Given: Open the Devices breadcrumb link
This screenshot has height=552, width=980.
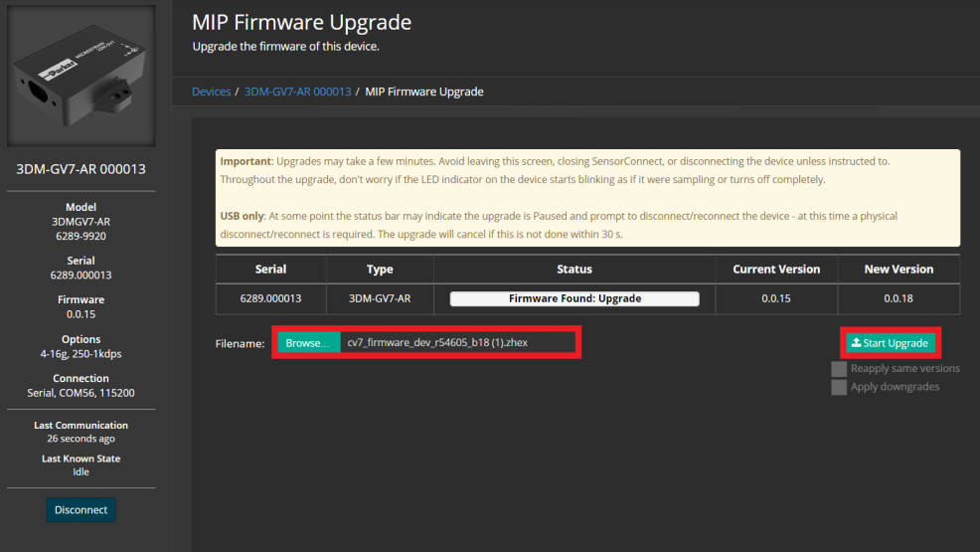Looking at the screenshot, I should click(x=212, y=92).
